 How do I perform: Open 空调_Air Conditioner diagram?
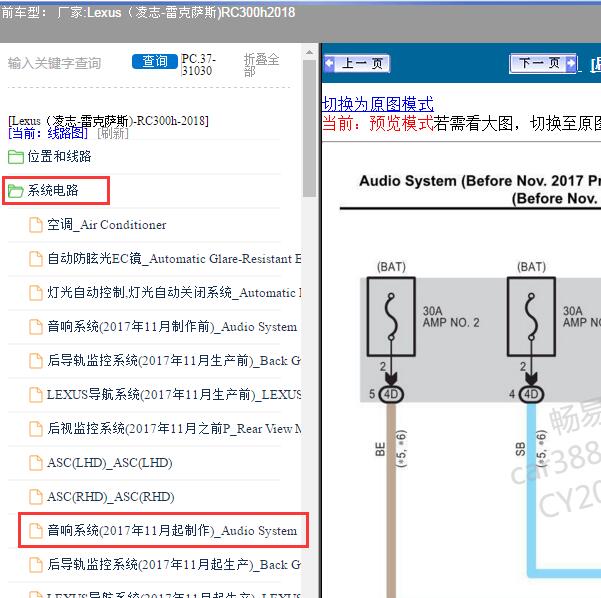(107, 225)
